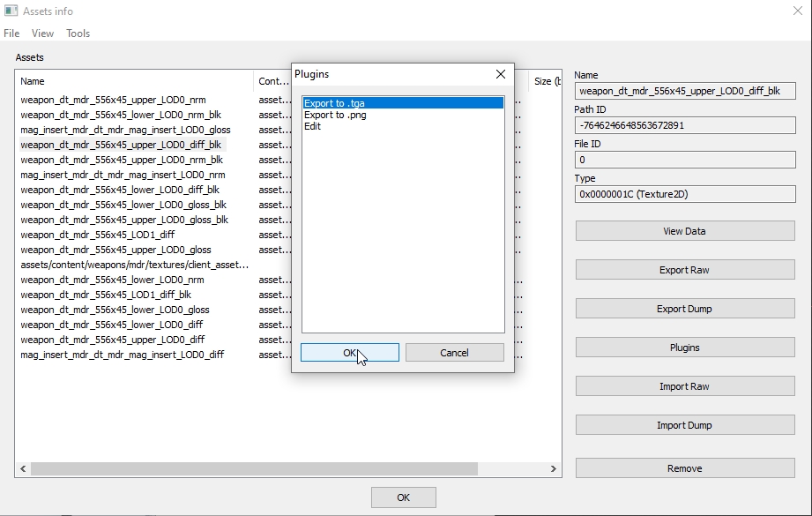Cancel the Plugins dialog
Image resolution: width=812 pixels, height=516 pixels.
[x=454, y=353]
